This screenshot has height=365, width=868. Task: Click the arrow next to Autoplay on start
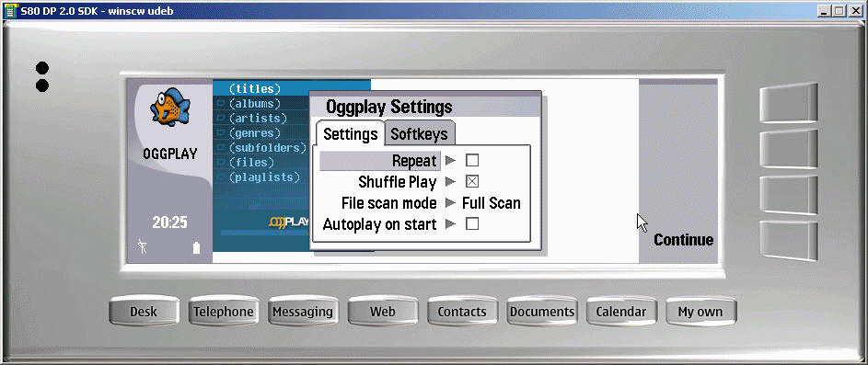[451, 224]
